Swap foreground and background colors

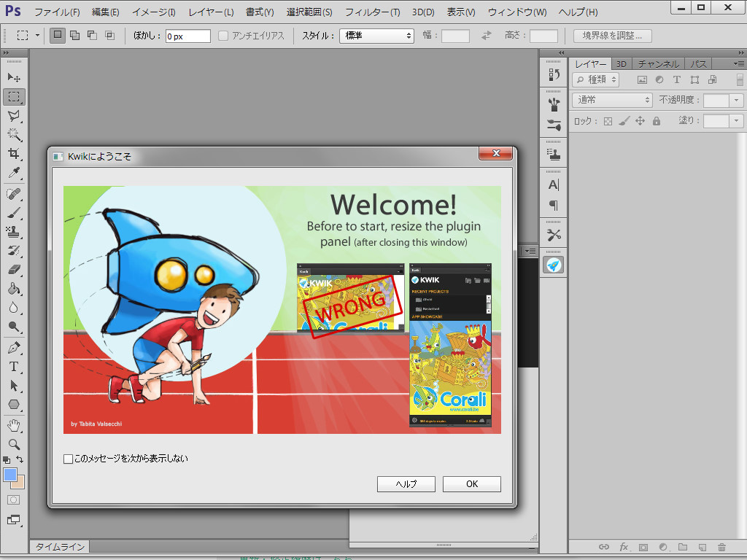click(x=20, y=459)
